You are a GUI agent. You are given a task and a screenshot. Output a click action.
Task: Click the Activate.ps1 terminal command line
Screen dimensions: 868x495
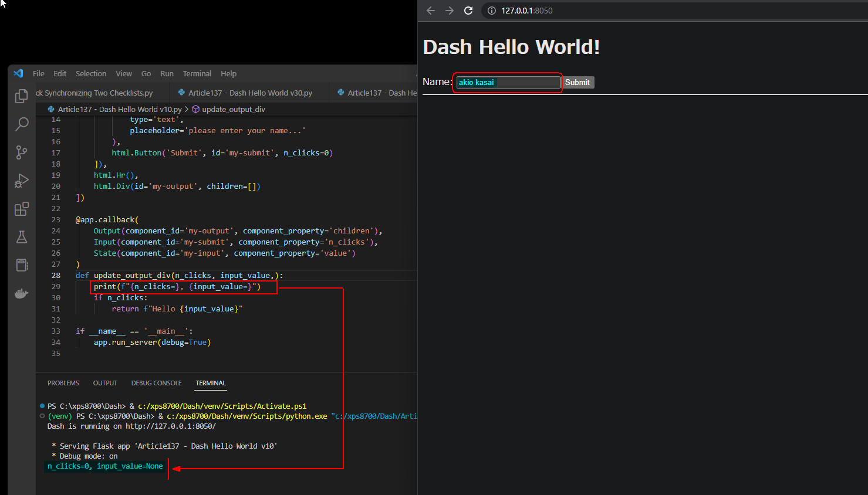(177, 406)
